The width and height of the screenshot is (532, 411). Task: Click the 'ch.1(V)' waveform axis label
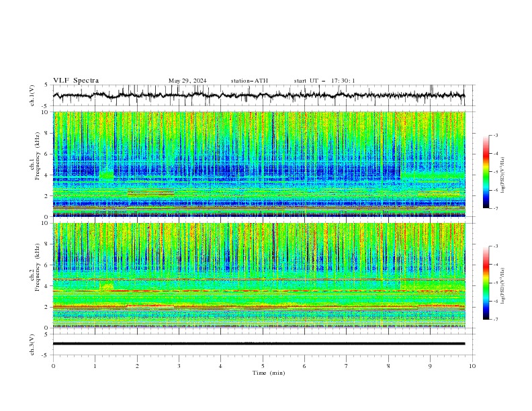(32, 95)
